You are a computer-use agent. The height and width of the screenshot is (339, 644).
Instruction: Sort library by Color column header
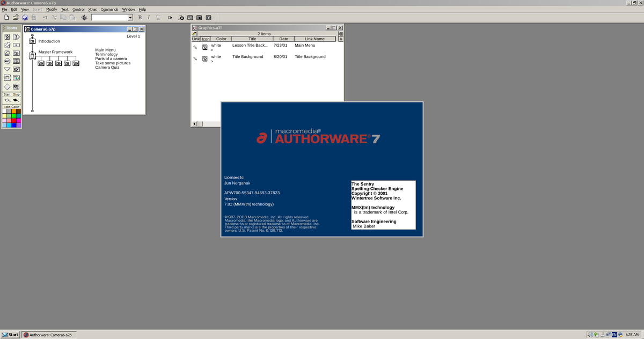tap(221, 39)
